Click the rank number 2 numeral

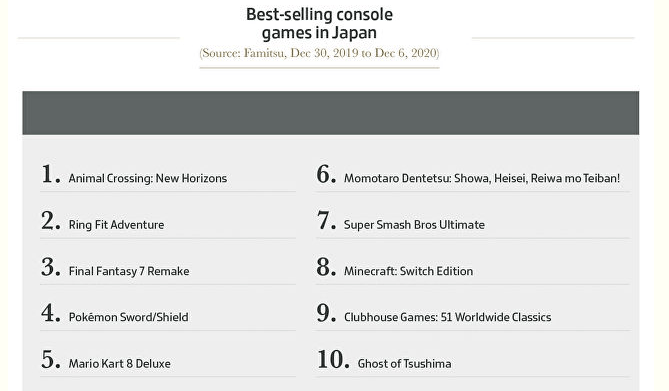(50, 221)
